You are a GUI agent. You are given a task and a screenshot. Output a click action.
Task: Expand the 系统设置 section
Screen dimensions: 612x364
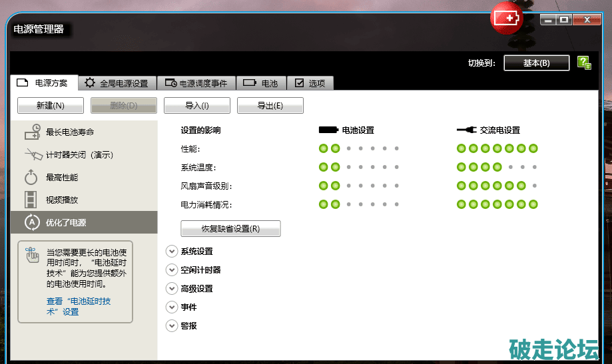click(171, 252)
